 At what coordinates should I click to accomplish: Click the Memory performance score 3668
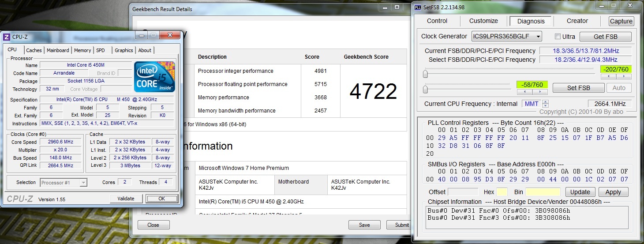pos(320,98)
